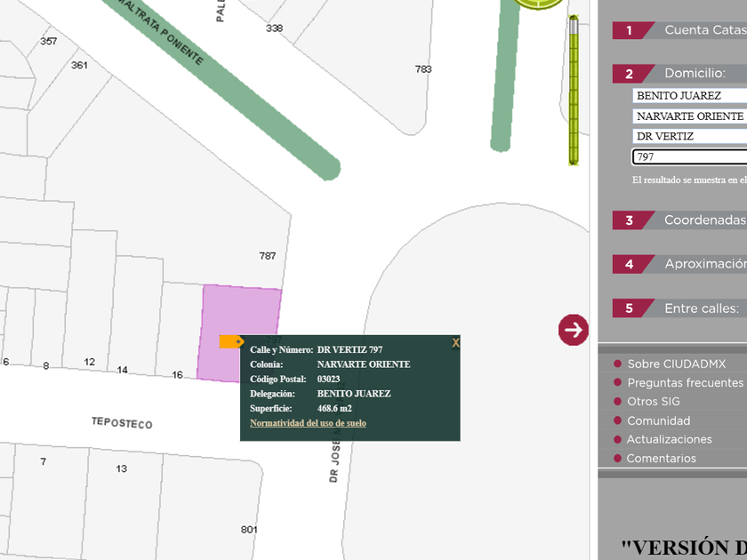
Task: Collapse the side panel with the arrow button
Action: (574, 330)
